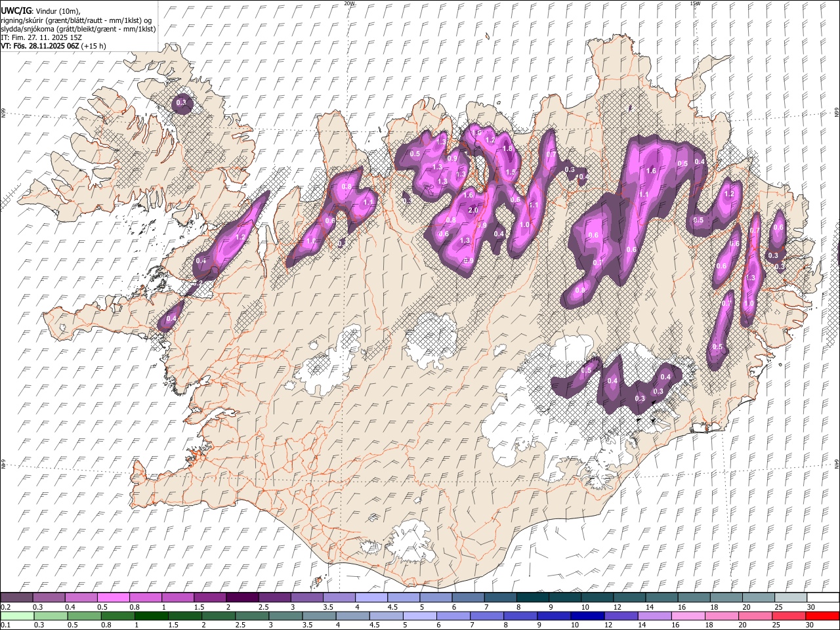Click the dark green 1 swatch in bottom legend row

coord(152,616)
